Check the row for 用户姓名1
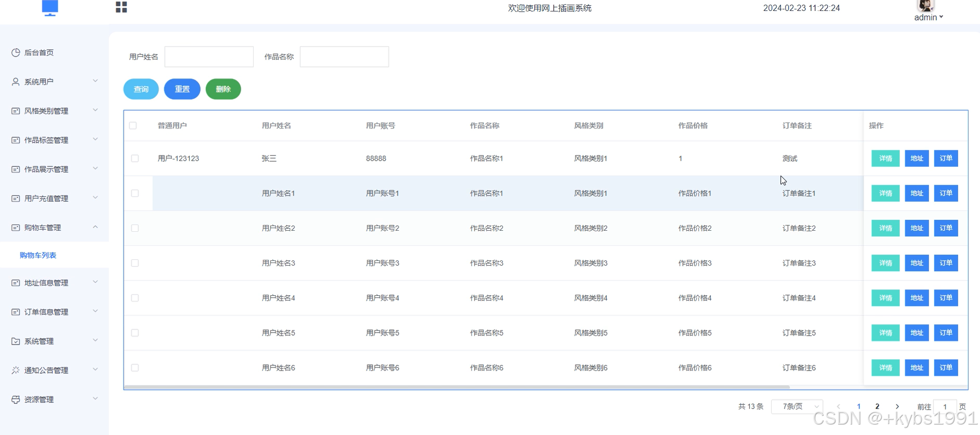Image resolution: width=980 pixels, height=435 pixels. tap(135, 193)
